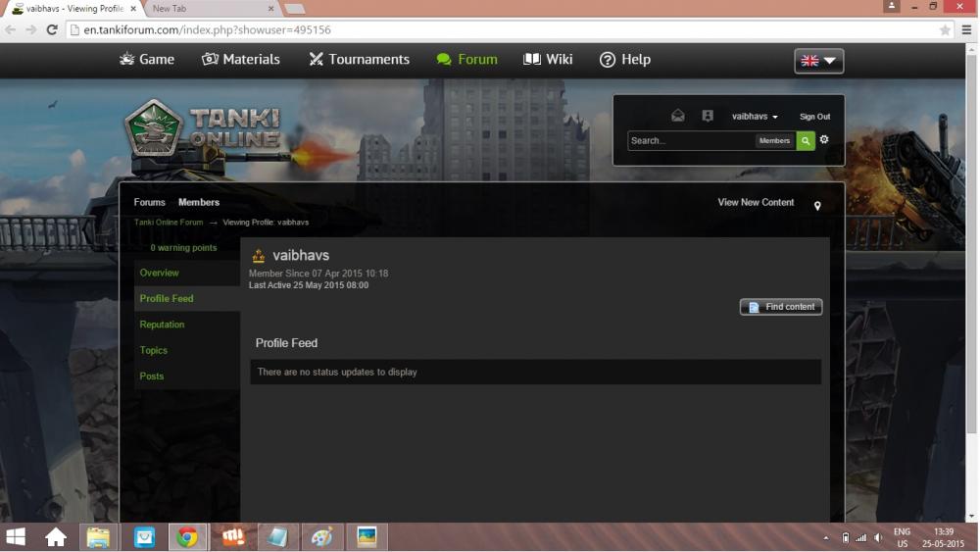Open the language flag dropdown
The height and width of the screenshot is (552, 980).
[x=818, y=61]
